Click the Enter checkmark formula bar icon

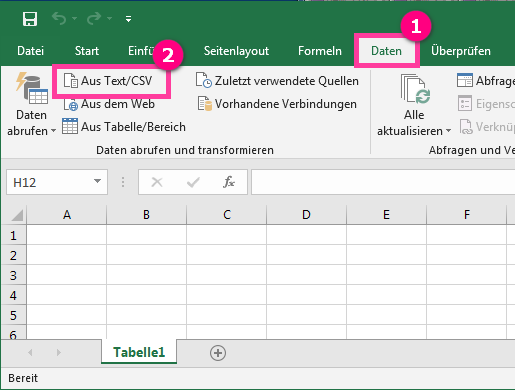(193, 182)
